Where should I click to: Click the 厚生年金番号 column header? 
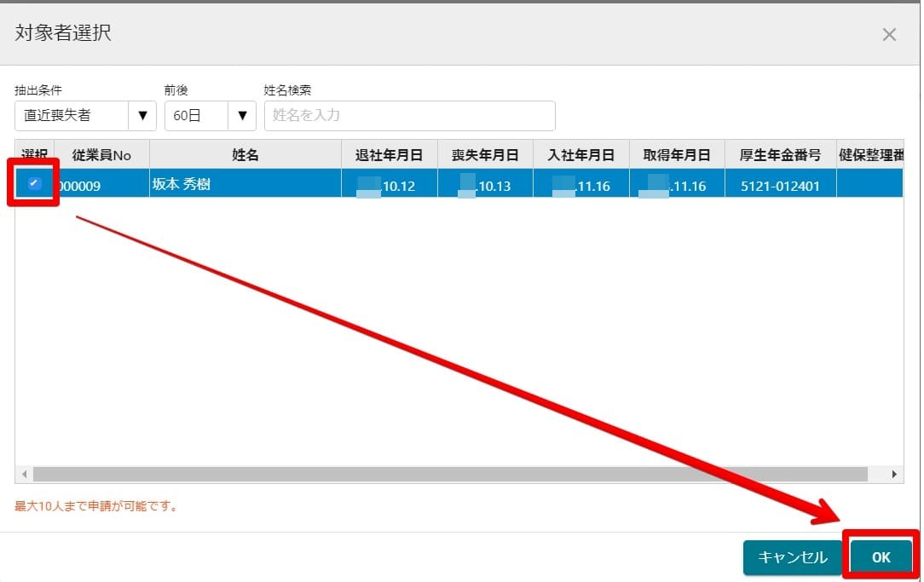pyautogui.click(x=780, y=155)
